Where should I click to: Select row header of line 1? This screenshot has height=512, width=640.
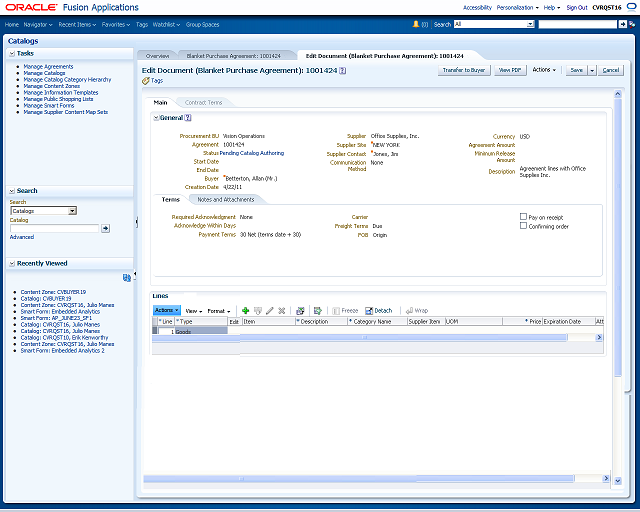pos(155,331)
